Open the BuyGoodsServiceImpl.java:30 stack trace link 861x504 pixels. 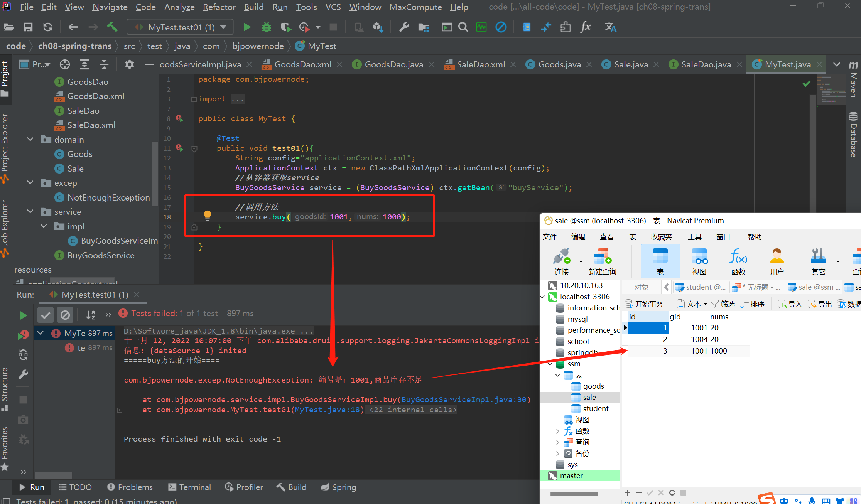coord(464,399)
